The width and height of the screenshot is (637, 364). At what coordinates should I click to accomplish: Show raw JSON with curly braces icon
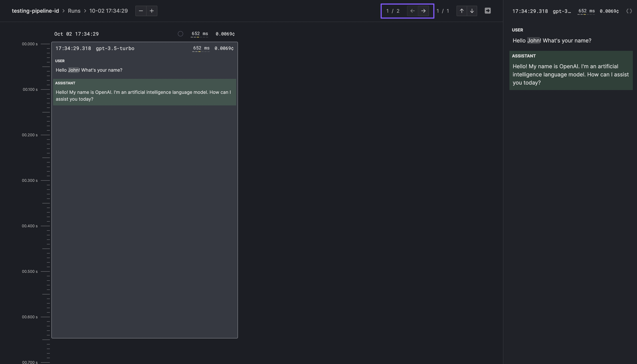point(629,11)
